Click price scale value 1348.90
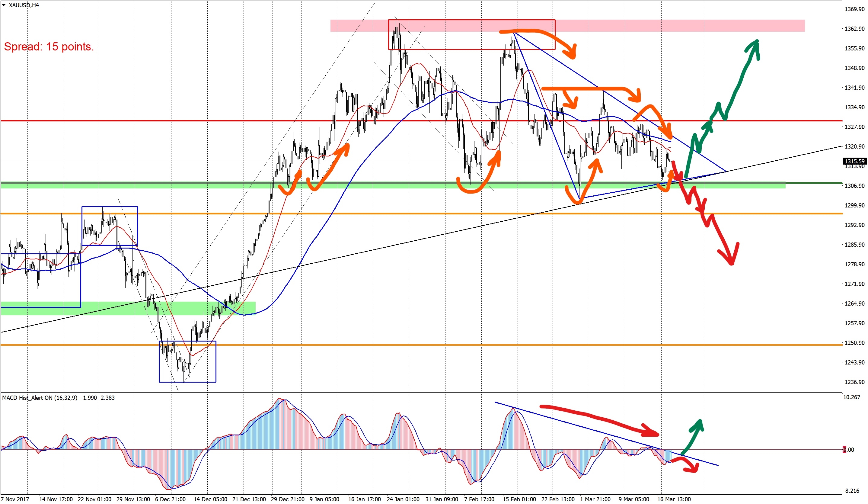Viewport: 868px width, 504px height. coord(854,68)
